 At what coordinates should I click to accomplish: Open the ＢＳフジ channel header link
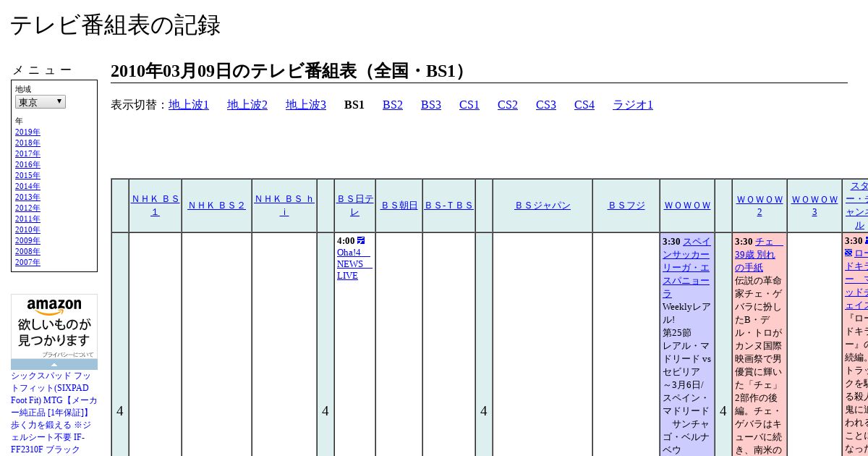pyautogui.click(x=626, y=206)
